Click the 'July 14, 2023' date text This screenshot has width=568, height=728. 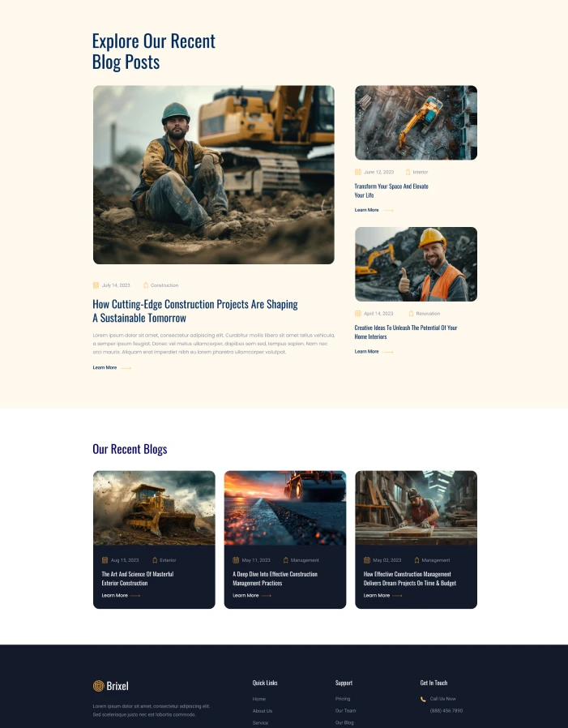coord(116,285)
